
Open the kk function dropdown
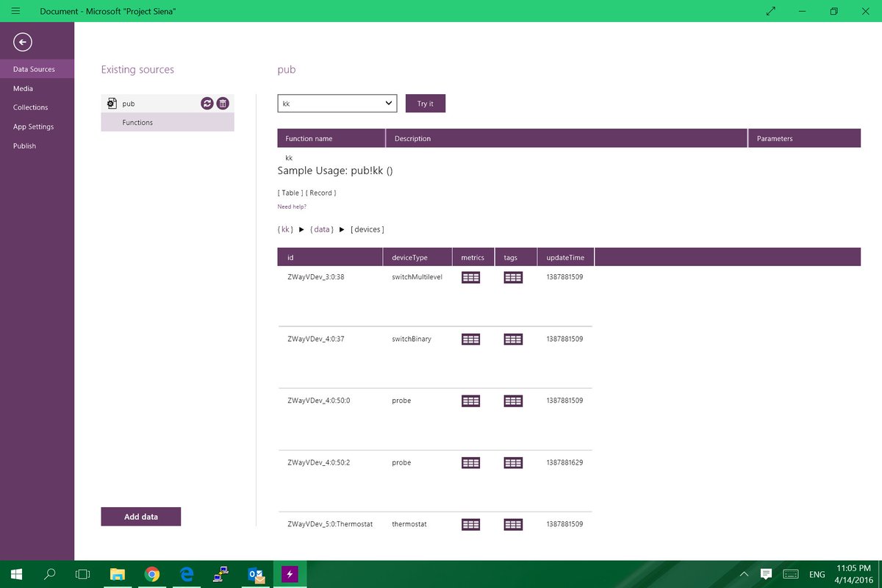[337, 104]
